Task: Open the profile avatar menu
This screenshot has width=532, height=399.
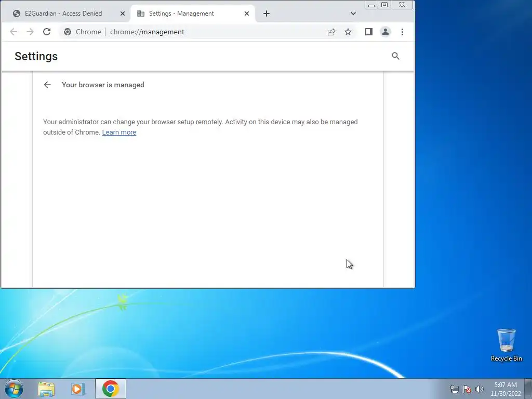Action: [385, 32]
